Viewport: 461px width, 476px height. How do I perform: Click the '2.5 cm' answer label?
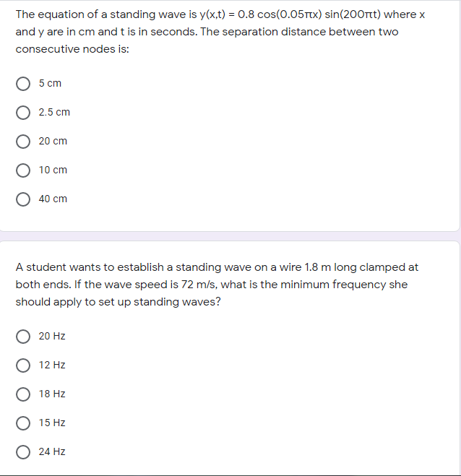click(x=54, y=112)
